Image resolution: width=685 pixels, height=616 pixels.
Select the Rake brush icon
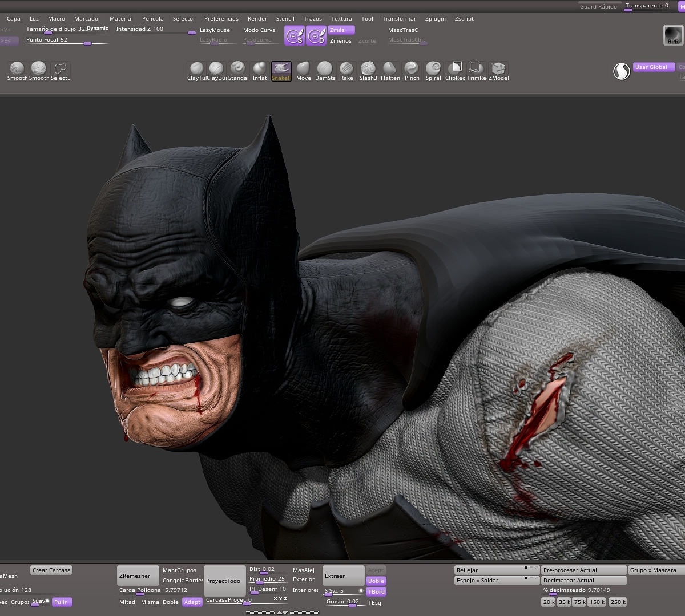click(346, 69)
